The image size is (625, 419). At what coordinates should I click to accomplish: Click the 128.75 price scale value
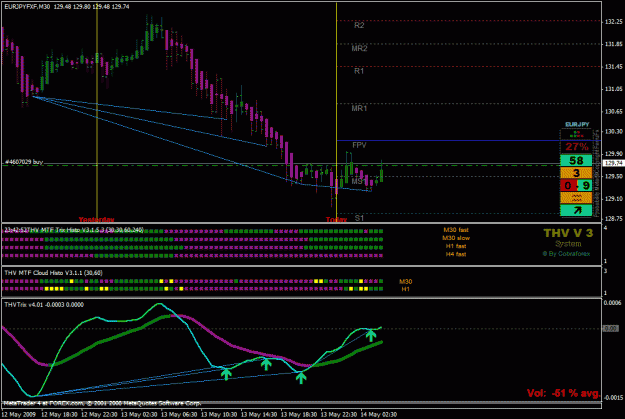[614, 219]
